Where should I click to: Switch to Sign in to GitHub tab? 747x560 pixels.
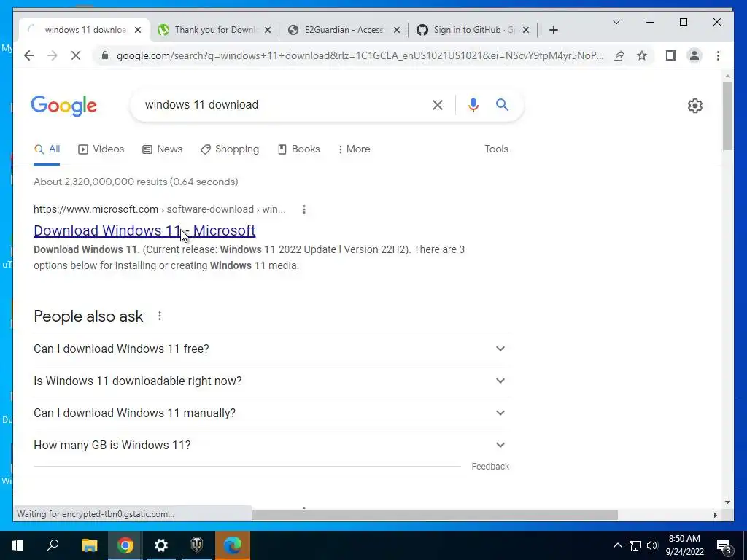click(x=473, y=30)
